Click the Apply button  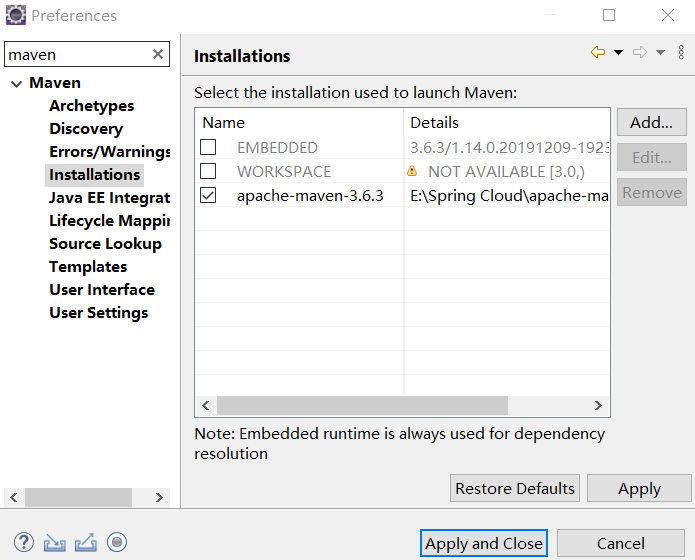pos(639,488)
